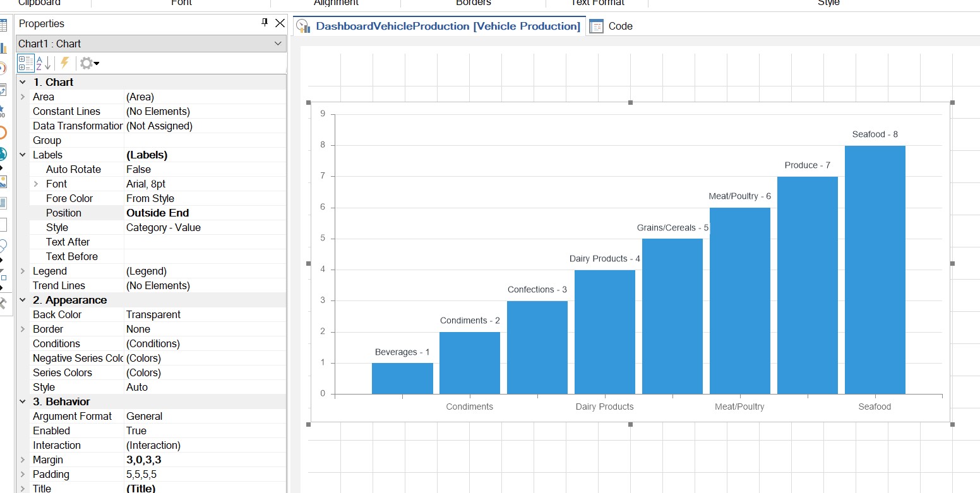
Task: Click the Padding value 5,5,5,5
Action: 205,474
